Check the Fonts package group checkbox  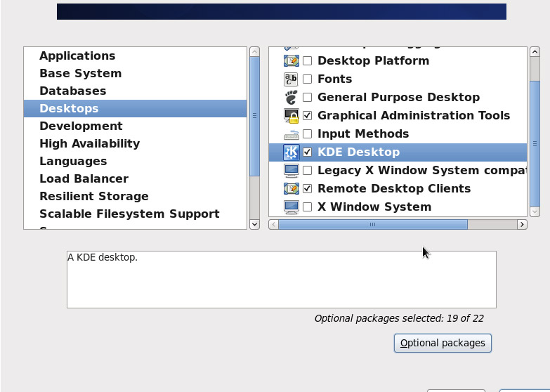pyautogui.click(x=307, y=79)
